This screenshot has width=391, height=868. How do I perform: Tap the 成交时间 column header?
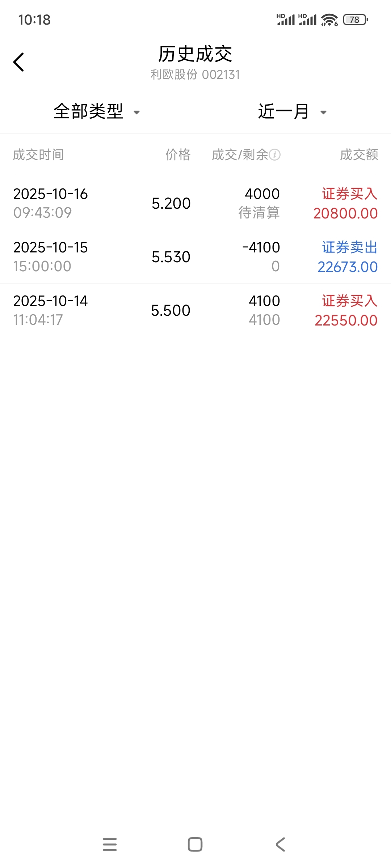pos(38,155)
